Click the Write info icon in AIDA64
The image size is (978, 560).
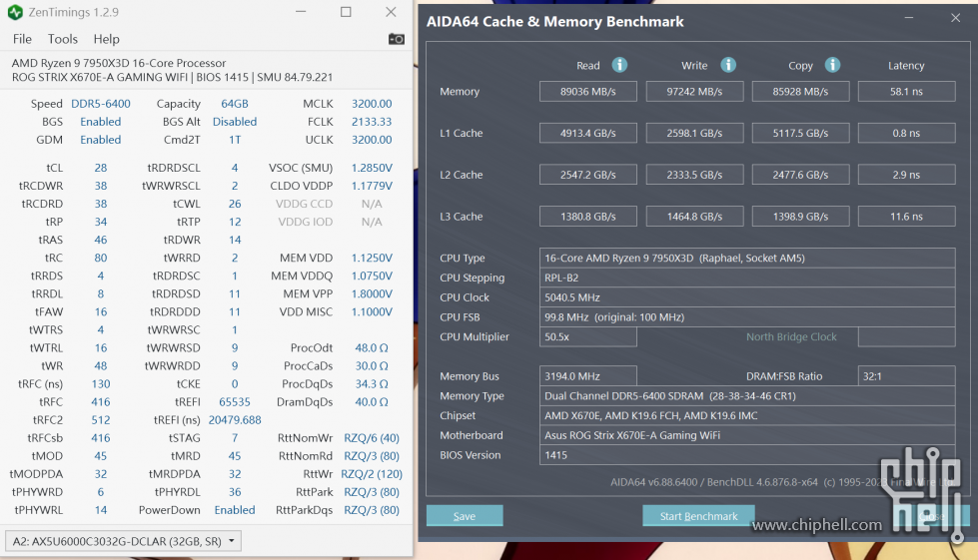(728, 65)
